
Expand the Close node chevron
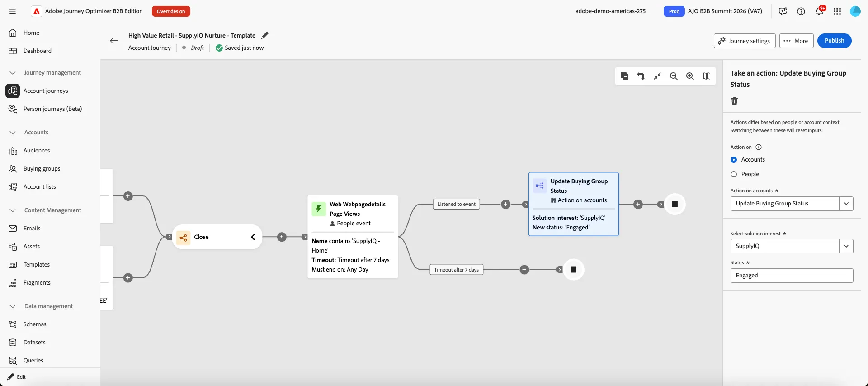(253, 237)
